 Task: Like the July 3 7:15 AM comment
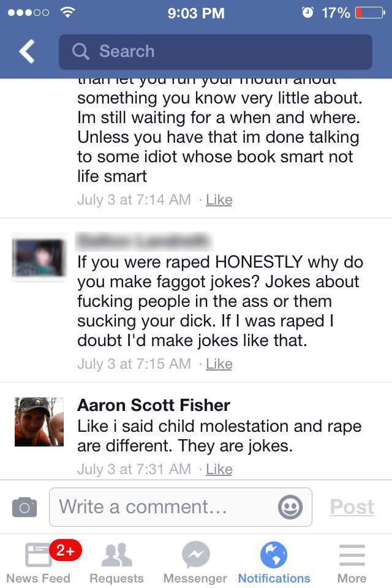[219, 364]
